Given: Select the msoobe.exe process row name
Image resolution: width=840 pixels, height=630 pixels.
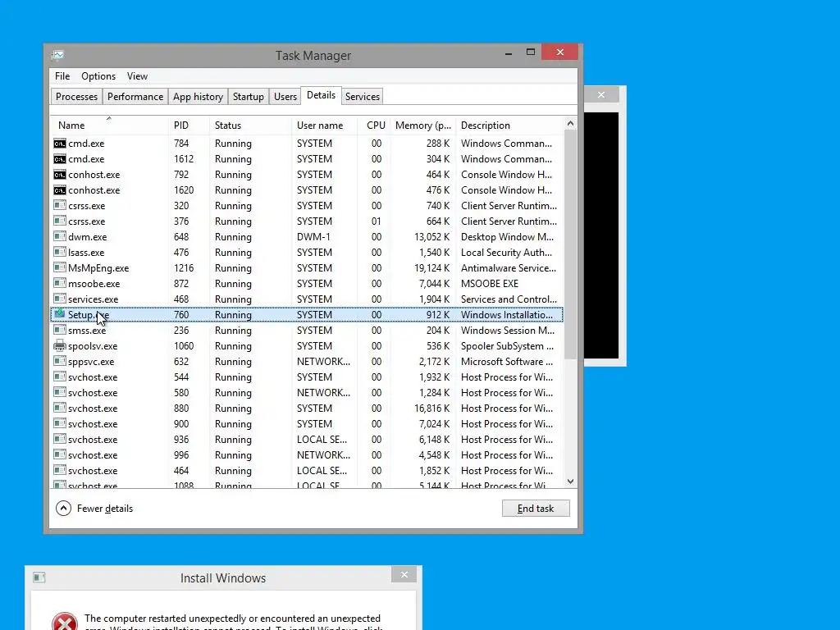Looking at the screenshot, I should point(94,283).
